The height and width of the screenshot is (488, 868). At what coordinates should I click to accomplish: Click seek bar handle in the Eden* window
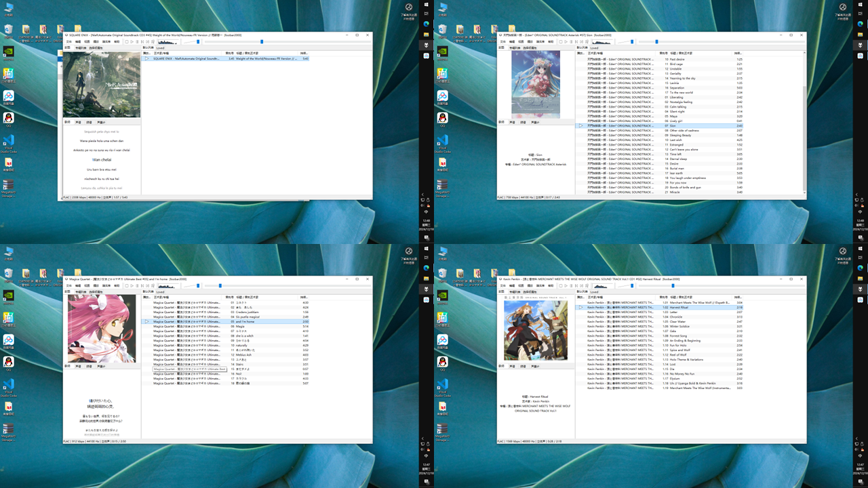(x=656, y=41)
